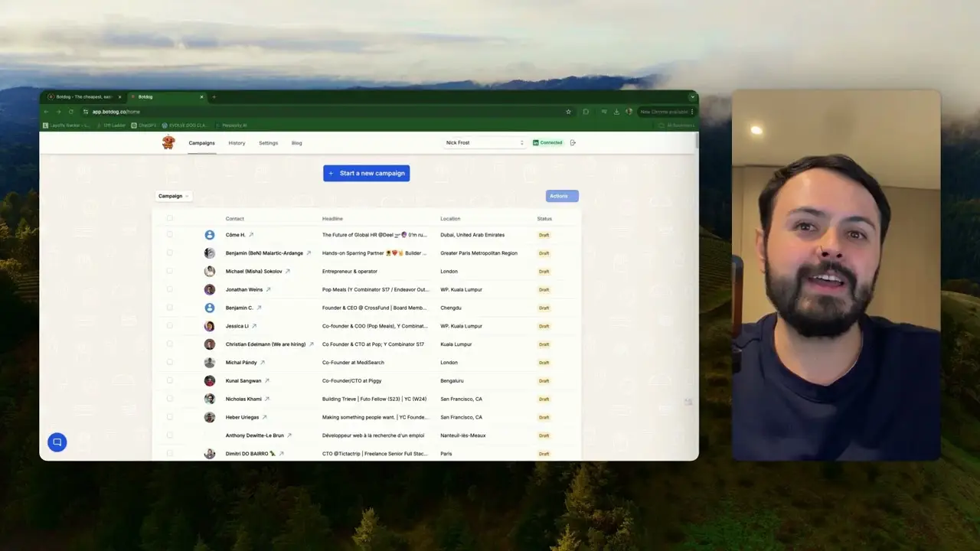Screen dimensions: 980x551
Task: Click the Botdog robot logo
Action: pos(168,142)
